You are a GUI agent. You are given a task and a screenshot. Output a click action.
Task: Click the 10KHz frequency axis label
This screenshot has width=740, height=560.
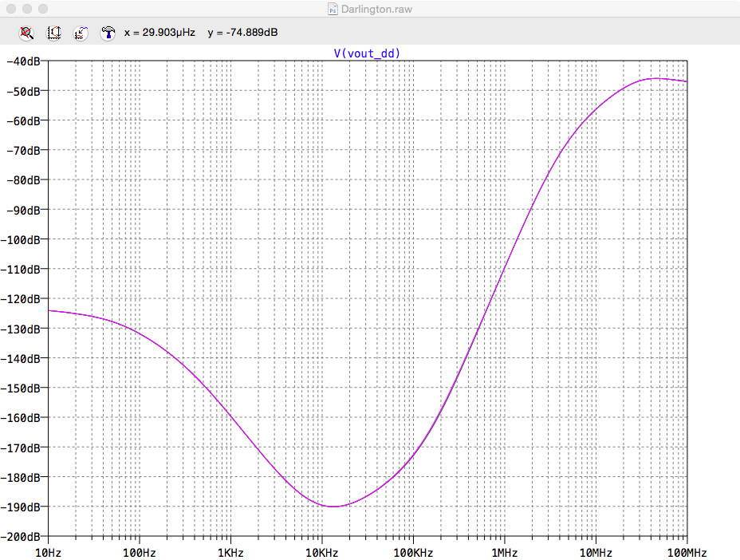pos(322,553)
